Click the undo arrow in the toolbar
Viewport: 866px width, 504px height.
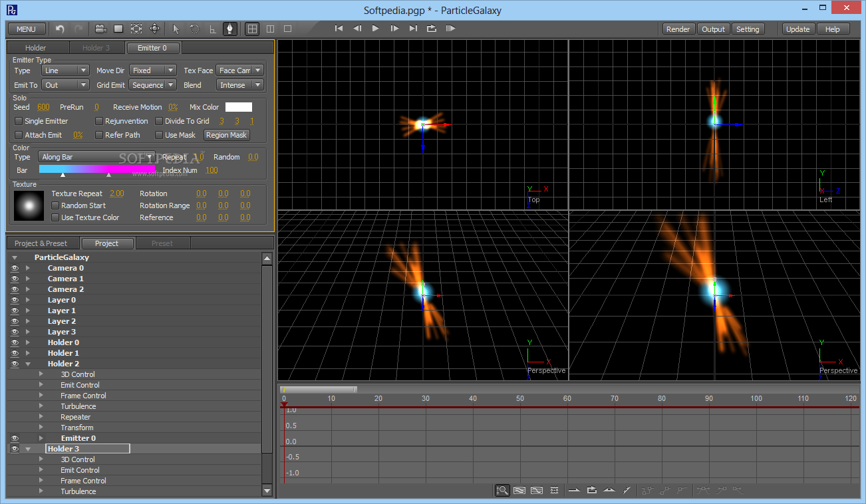tap(61, 29)
